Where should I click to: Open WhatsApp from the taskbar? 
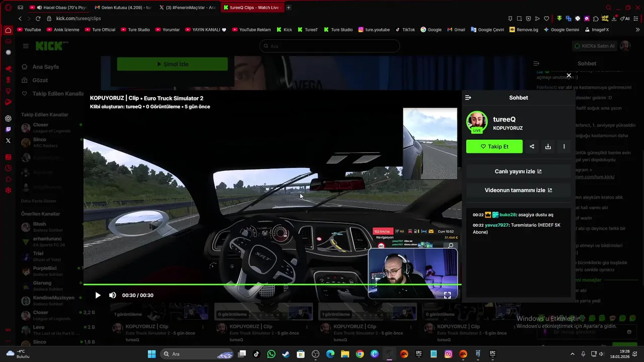click(x=271, y=354)
